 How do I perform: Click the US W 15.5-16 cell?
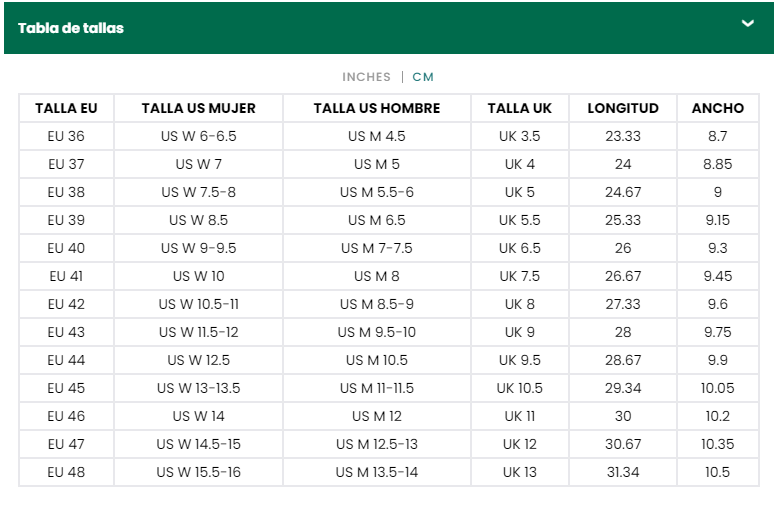pyautogui.click(x=198, y=472)
